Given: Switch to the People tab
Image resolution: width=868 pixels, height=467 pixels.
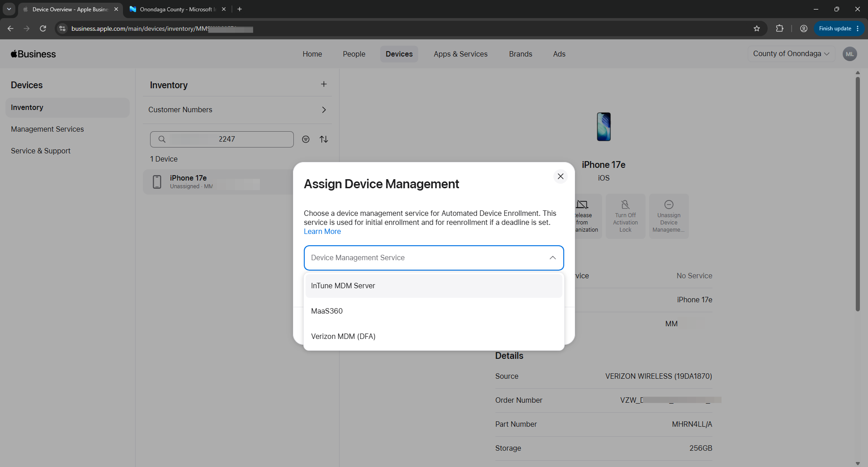Looking at the screenshot, I should click(354, 54).
